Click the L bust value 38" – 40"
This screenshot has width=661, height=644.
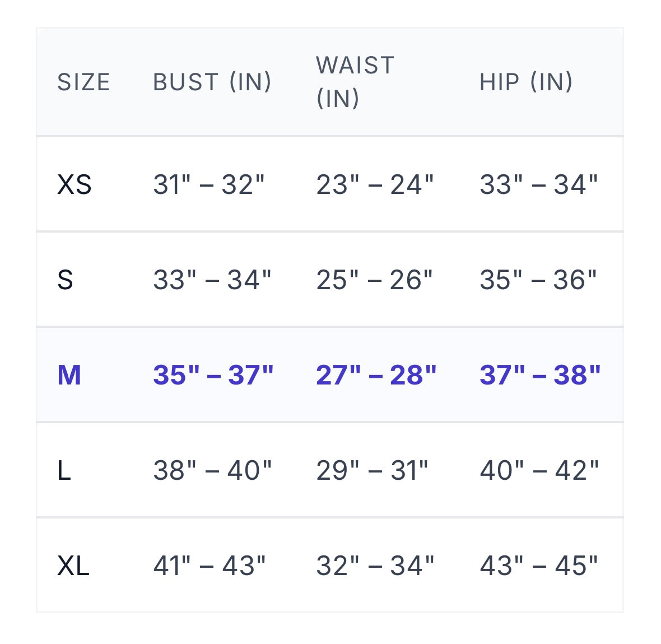[x=212, y=470]
